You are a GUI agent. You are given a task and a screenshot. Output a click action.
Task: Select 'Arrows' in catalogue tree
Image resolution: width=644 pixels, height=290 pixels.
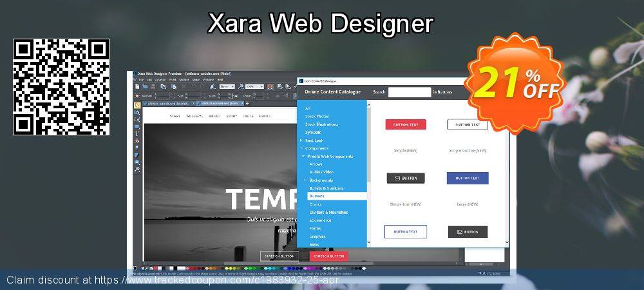pos(316,164)
